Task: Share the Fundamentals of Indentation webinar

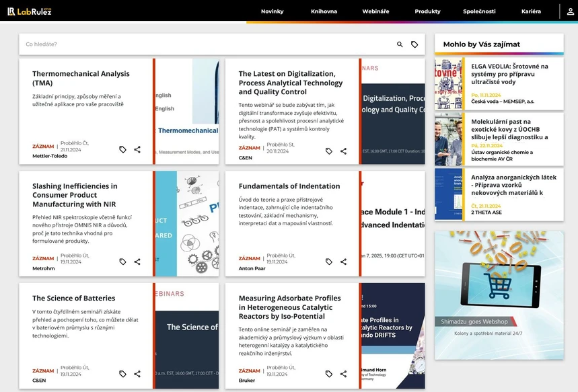Action: [x=343, y=262]
